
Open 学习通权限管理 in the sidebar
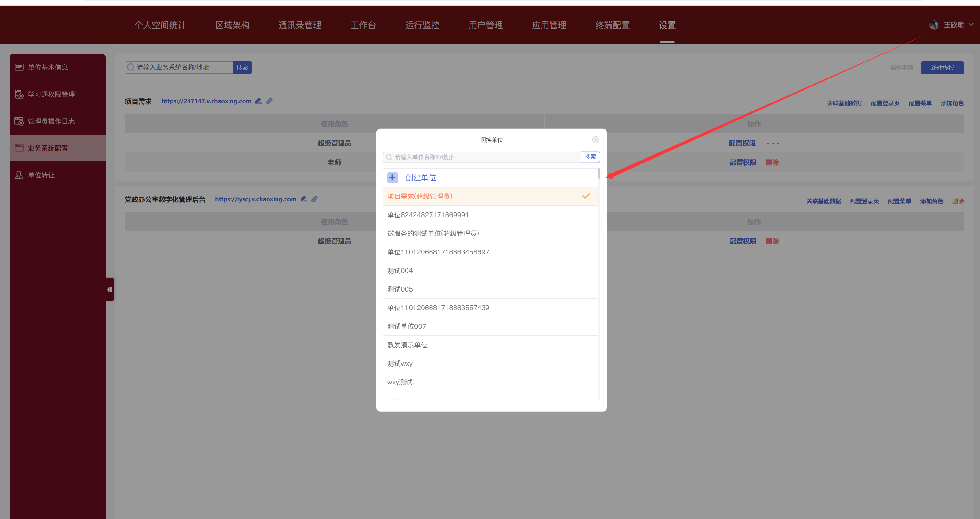(51, 94)
